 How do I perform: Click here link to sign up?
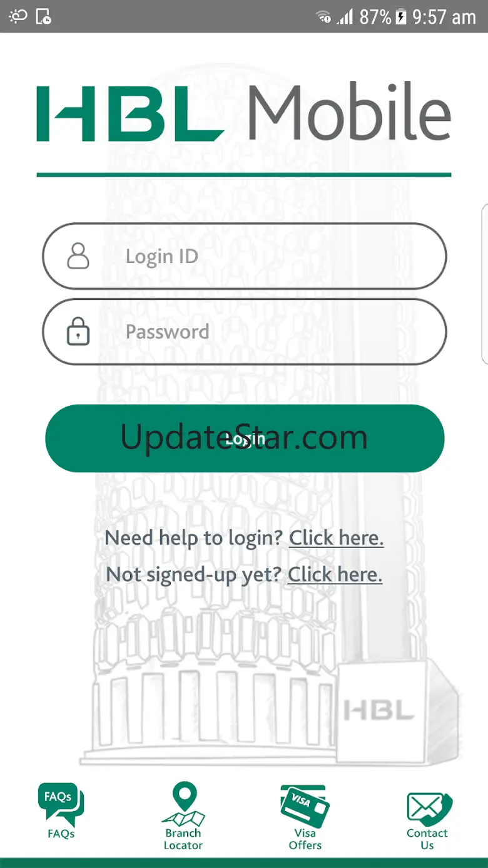(335, 574)
